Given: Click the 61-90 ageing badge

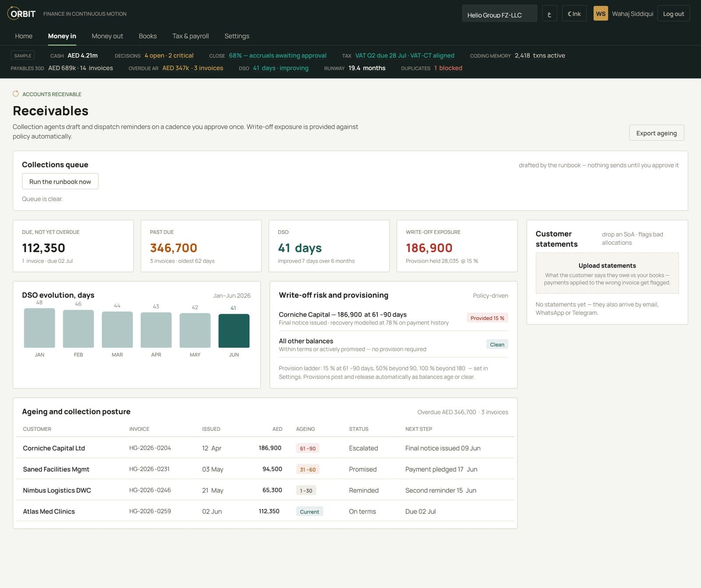Looking at the screenshot, I should pos(308,448).
